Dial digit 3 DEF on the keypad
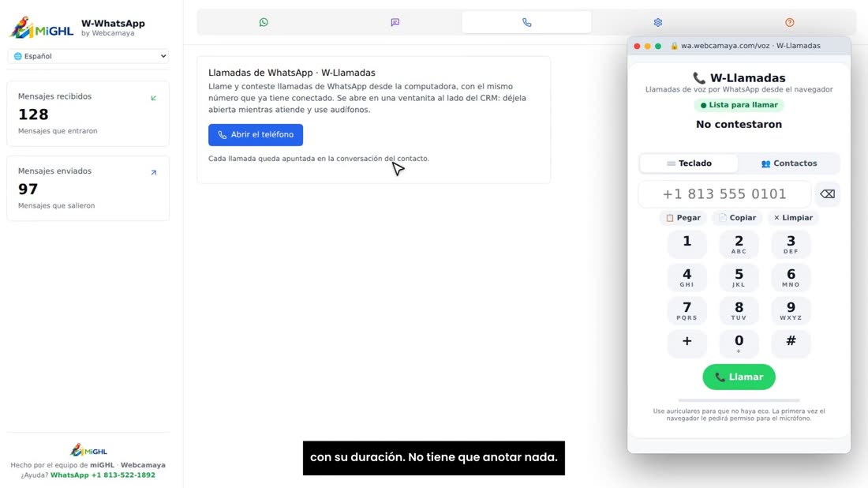The width and height of the screenshot is (868, 488). tap(791, 244)
